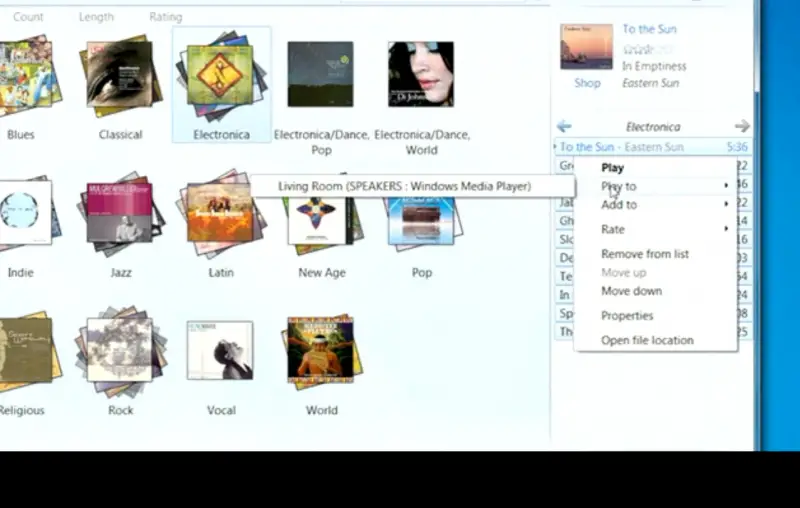Click the Latin genre label
800x508 pixels.
click(x=221, y=272)
